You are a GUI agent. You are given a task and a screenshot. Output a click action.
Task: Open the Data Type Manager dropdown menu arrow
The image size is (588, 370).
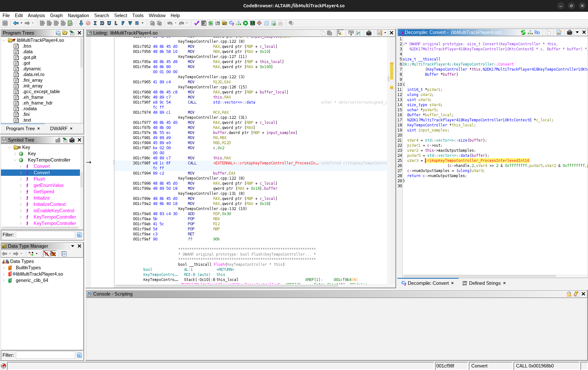coord(73,246)
